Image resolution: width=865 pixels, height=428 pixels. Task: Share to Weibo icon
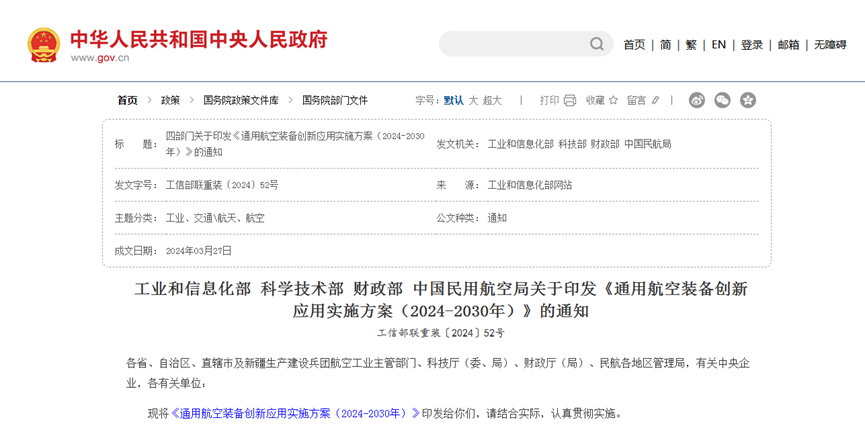pyautogui.click(x=697, y=100)
